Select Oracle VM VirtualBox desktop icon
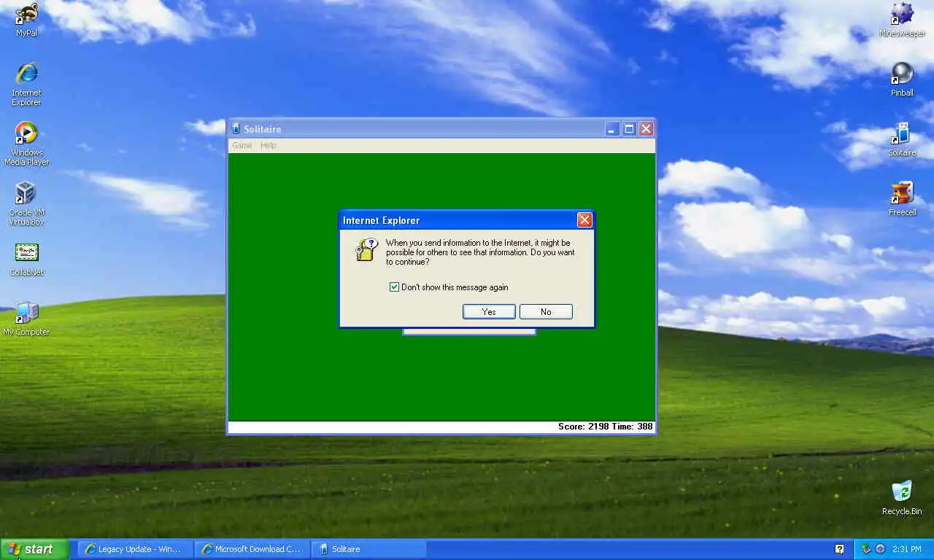The height and width of the screenshot is (560, 934). click(x=26, y=203)
